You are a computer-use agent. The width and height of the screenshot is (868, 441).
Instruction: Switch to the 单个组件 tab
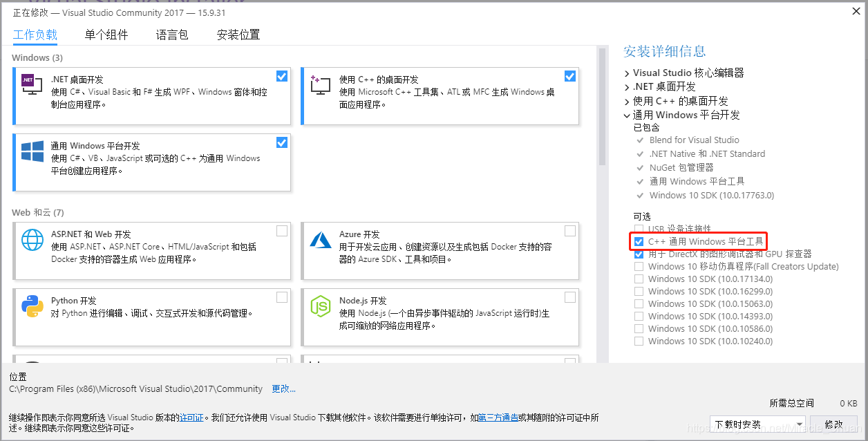point(106,35)
